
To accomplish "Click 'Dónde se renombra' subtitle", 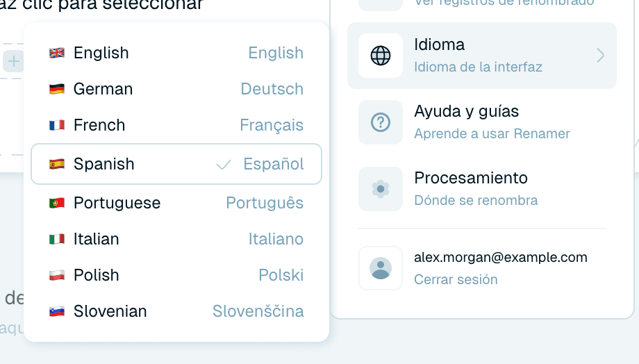I will 476,201.
